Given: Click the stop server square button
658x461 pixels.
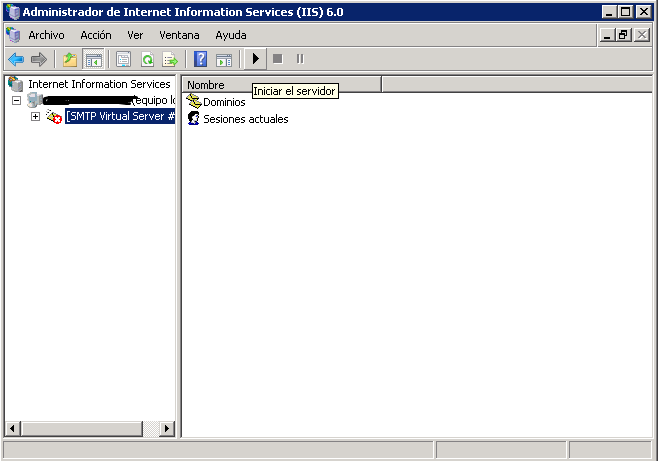Looking at the screenshot, I should click(x=277, y=59).
